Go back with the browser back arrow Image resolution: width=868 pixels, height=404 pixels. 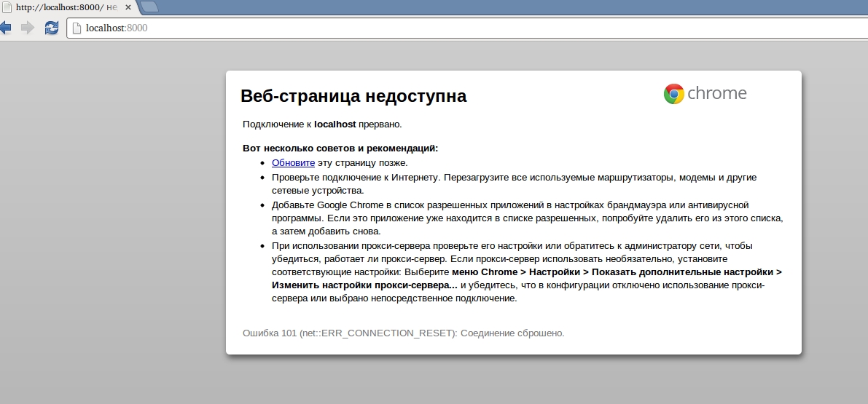5,28
